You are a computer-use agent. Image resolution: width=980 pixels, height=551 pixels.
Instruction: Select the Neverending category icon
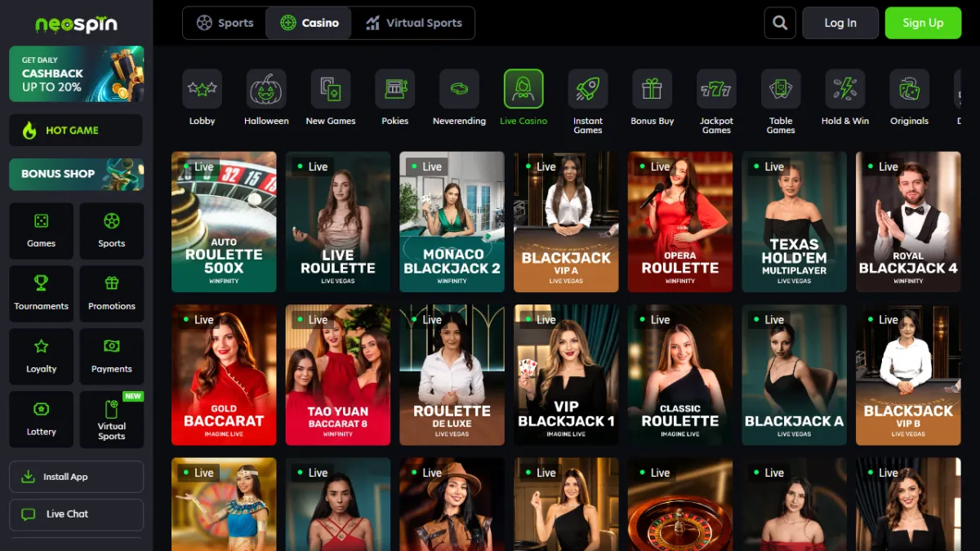click(459, 89)
